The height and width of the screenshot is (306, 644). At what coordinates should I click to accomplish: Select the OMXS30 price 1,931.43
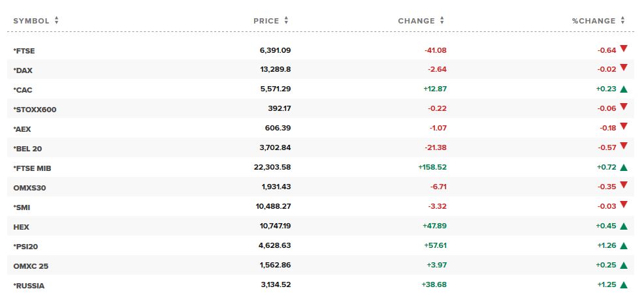click(276, 187)
